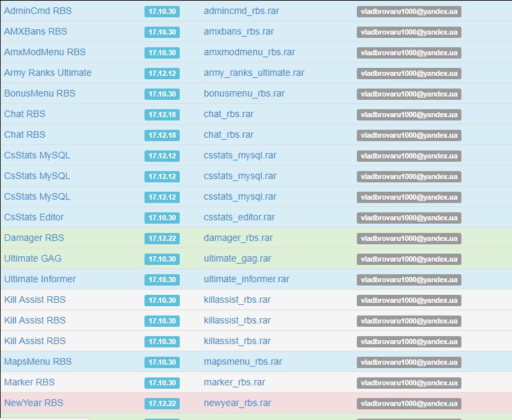512x420 pixels.
Task: Open the Damager RBS plugin link
Action: click(x=34, y=238)
